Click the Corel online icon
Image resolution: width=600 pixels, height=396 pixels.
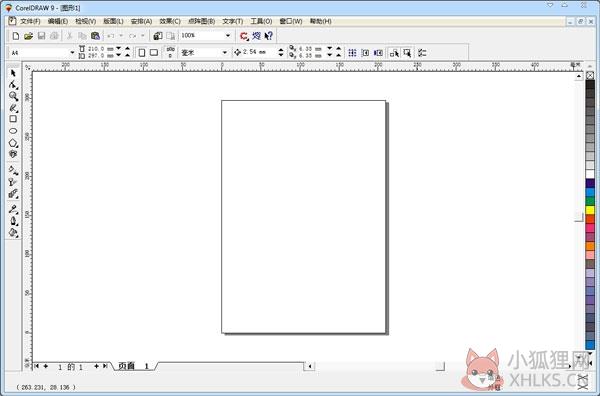[256, 36]
